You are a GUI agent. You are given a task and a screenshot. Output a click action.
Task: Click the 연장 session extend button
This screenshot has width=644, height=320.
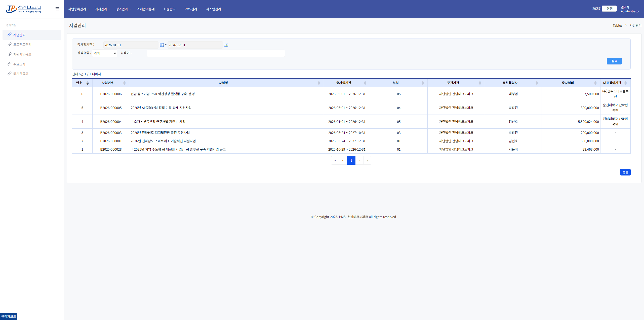point(609,9)
